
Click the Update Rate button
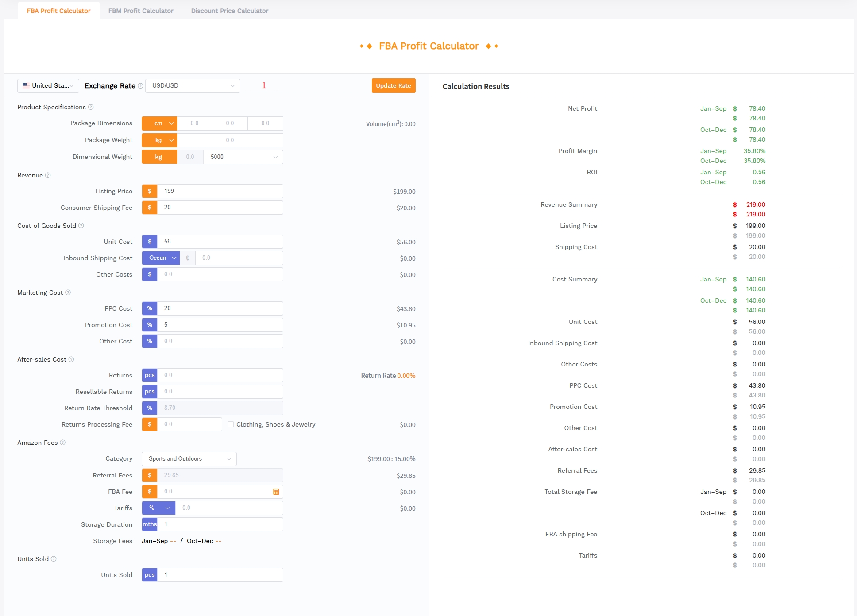(x=394, y=86)
